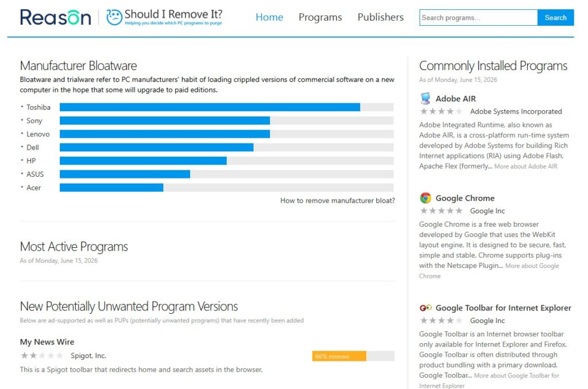This screenshot has height=389, width=588.
Task: Click the Google Chrome star rating
Action: click(x=442, y=211)
